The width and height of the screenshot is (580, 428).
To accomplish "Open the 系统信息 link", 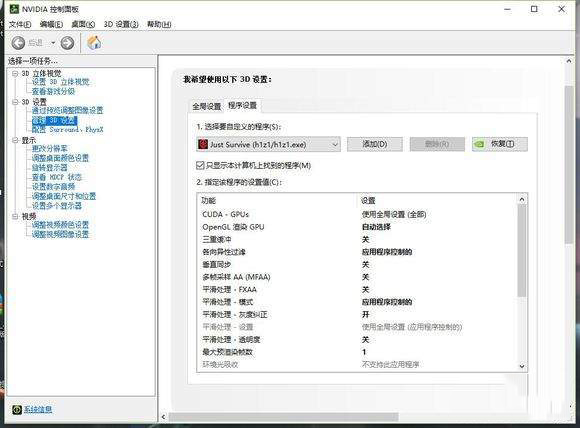I will tap(38, 410).
